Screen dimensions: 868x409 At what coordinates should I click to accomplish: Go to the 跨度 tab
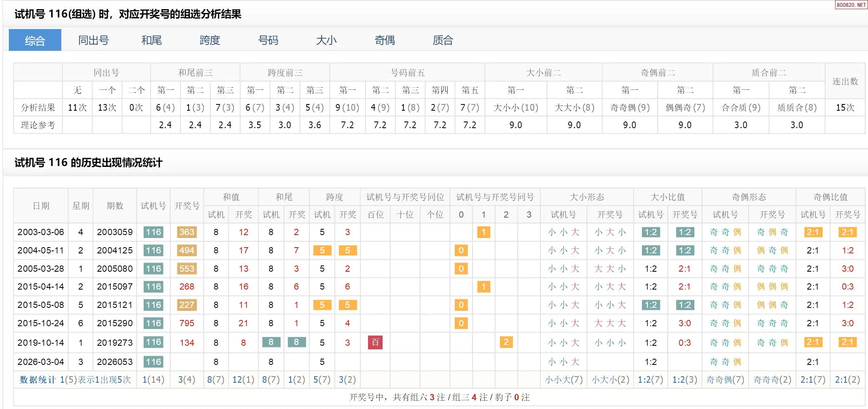pos(209,40)
